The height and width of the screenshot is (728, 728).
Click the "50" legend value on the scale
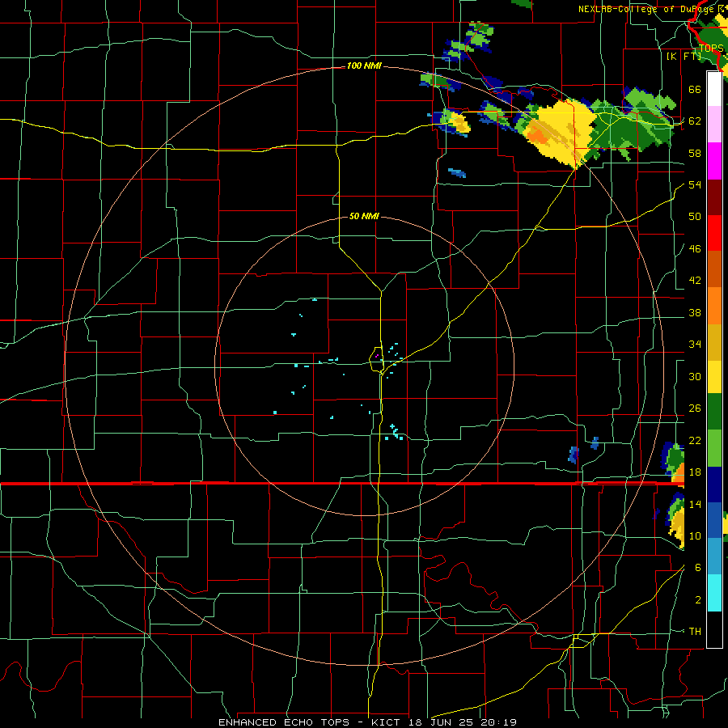tap(695, 217)
